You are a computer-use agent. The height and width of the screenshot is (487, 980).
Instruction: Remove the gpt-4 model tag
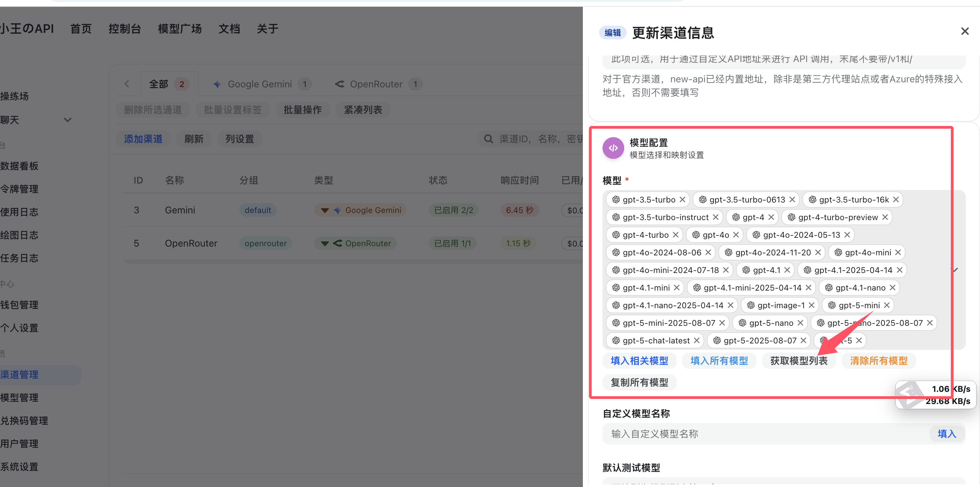coord(771,217)
